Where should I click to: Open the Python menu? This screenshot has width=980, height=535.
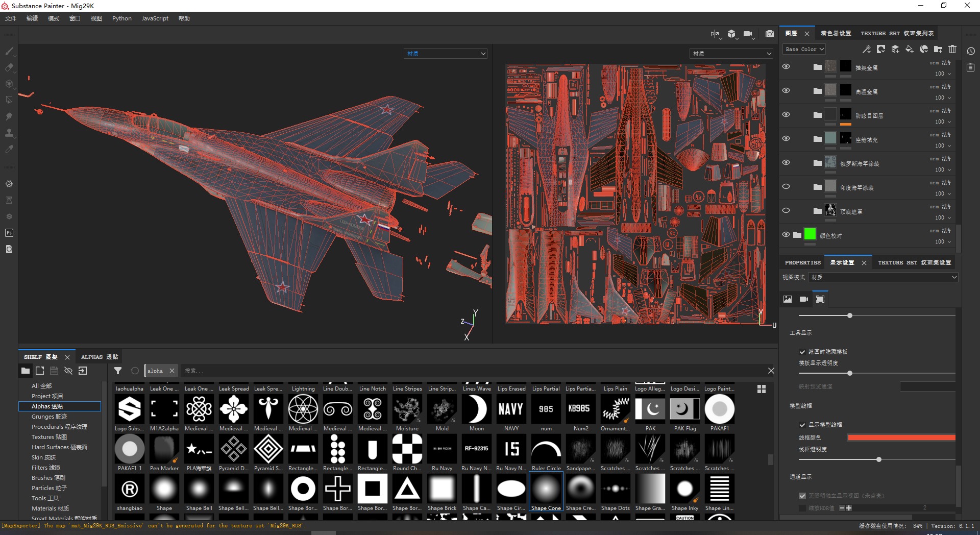122,18
